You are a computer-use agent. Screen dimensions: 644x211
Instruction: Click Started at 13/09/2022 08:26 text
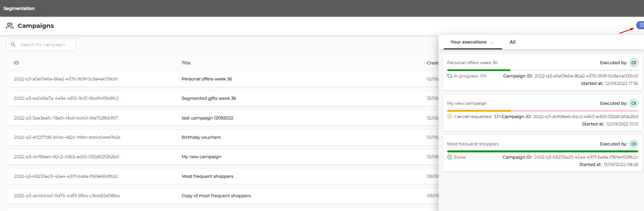click(609, 165)
